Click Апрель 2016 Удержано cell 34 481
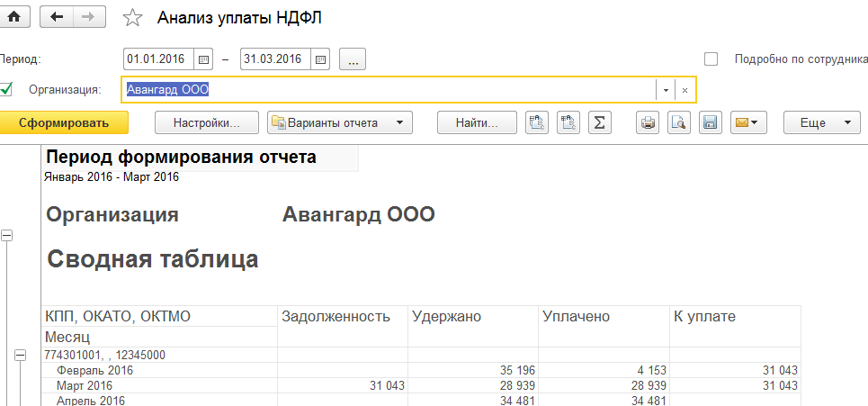Image resolution: width=868 pixels, height=406 pixels. 473,400
